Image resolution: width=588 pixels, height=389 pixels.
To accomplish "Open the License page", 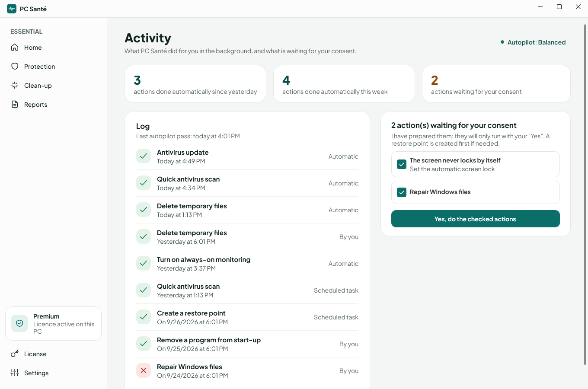I will pyautogui.click(x=54, y=354).
